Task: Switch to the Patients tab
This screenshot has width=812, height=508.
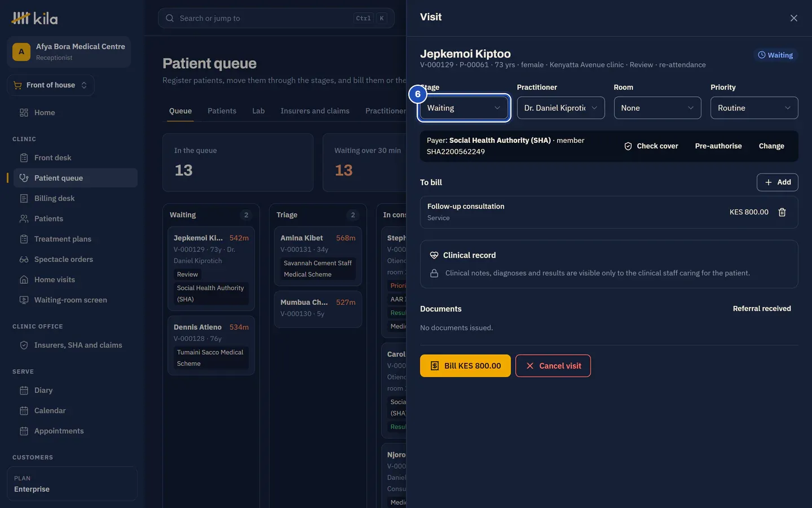Action: (222, 111)
